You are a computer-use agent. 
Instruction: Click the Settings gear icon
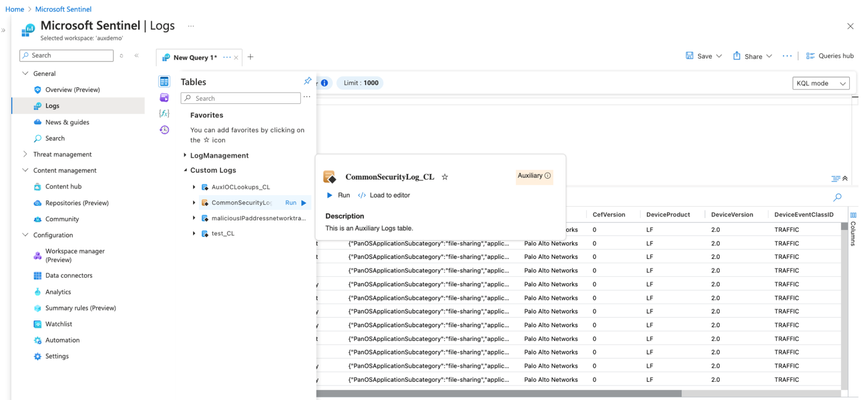pos(37,356)
